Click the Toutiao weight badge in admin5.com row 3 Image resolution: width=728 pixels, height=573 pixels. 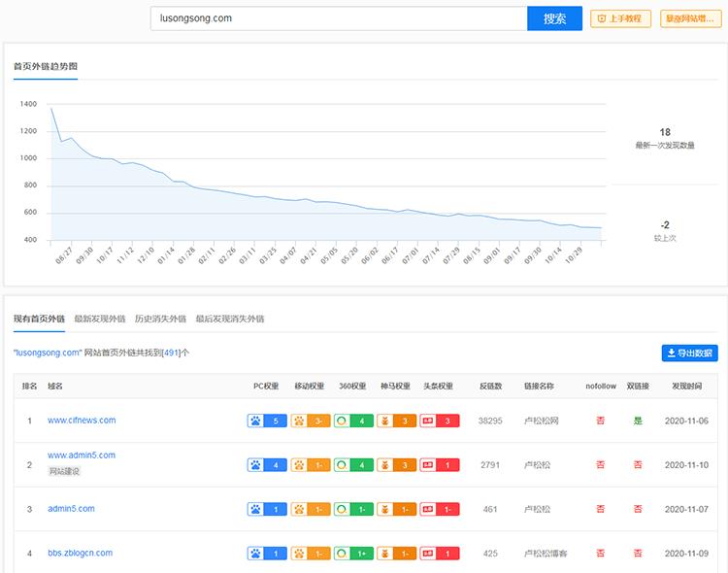coord(440,509)
